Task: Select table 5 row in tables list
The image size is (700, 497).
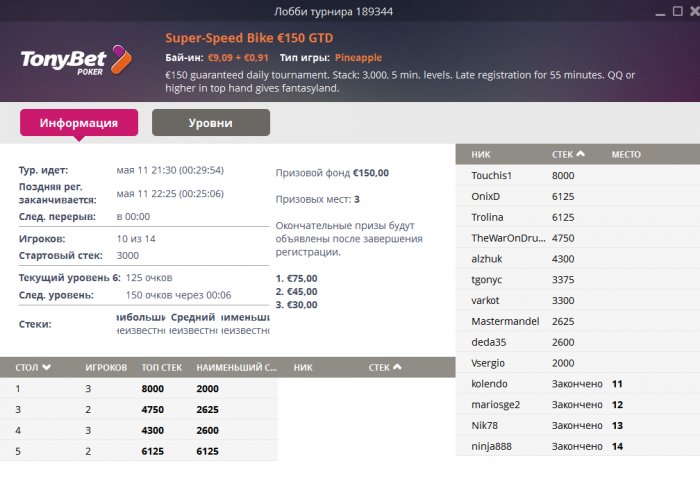Action: (138, 451)
